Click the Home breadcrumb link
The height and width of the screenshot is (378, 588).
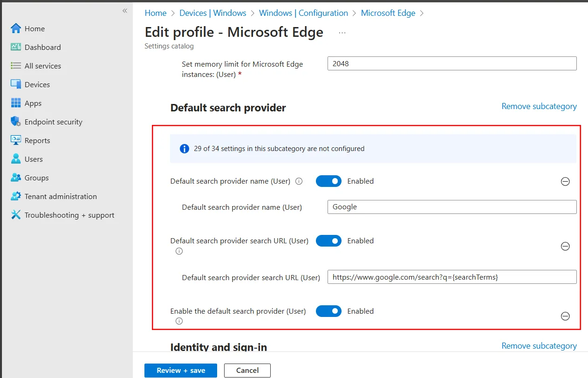[156, 13]
